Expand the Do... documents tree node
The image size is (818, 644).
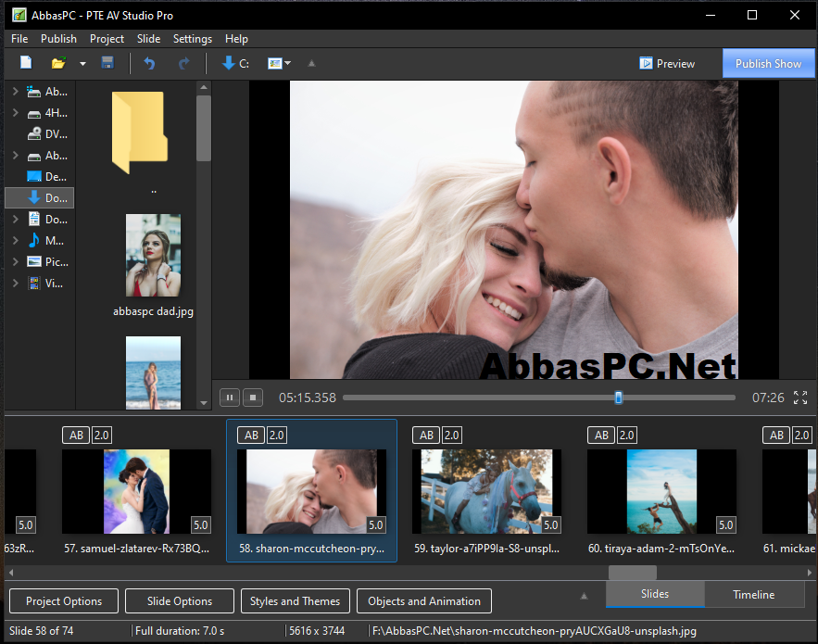pos(15,220)
